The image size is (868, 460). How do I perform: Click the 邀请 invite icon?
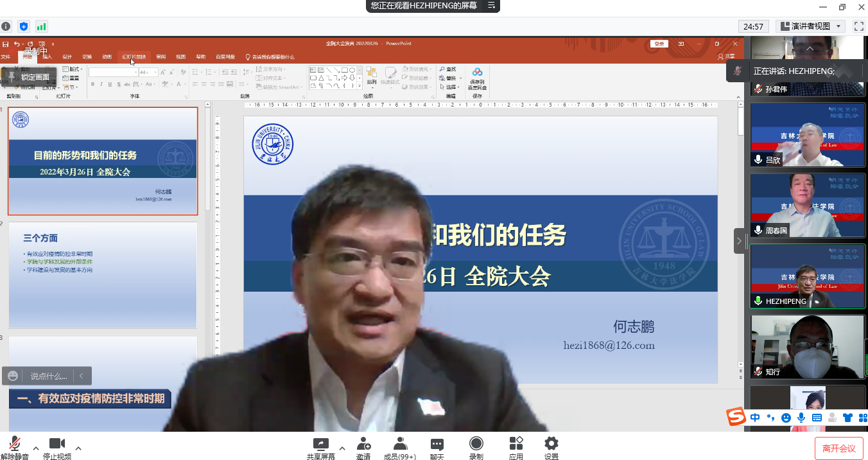pos(363,447)
